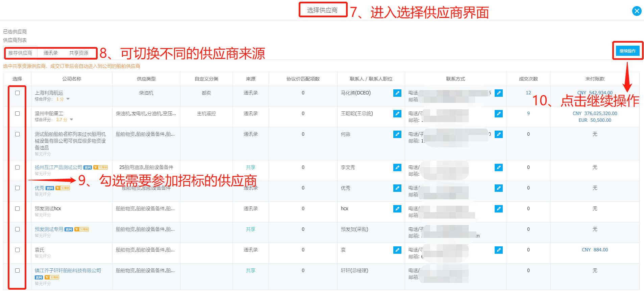
Task: Open 扬州互江产品测试公司 company link
Action: (58, 167)
